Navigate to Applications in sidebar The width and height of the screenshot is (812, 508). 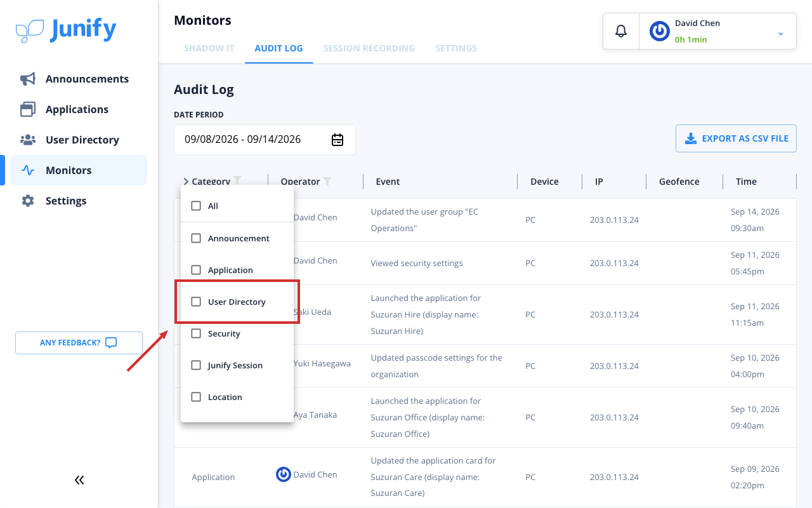[79, 109]
